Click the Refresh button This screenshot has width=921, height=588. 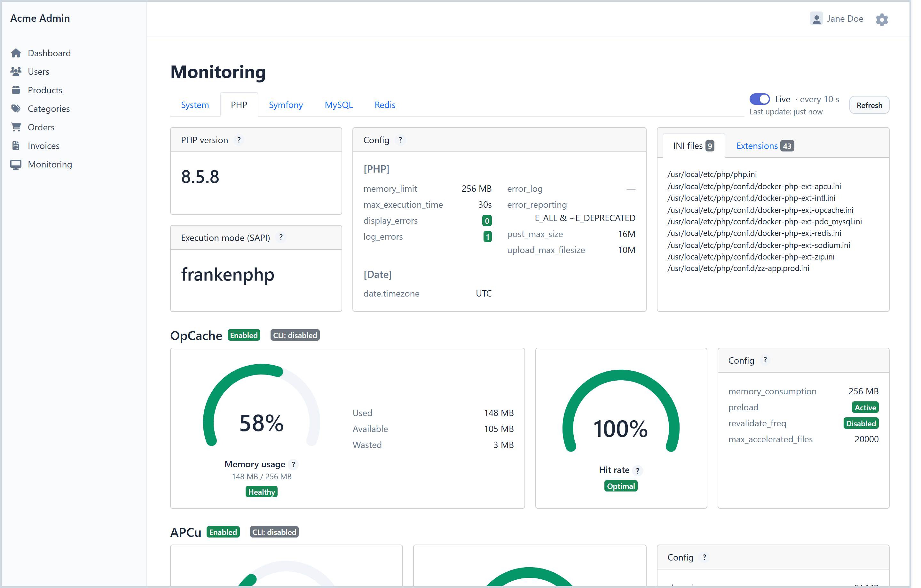tap(869, 105)
